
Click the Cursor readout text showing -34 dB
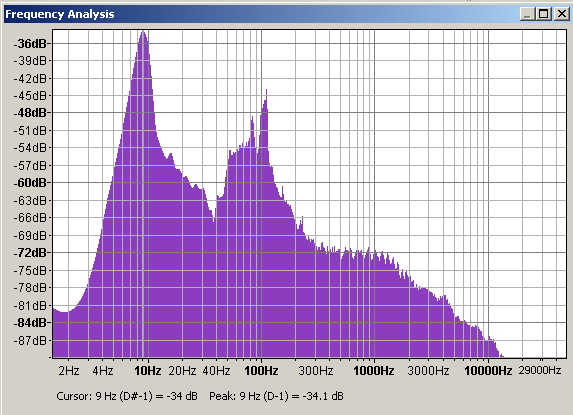[127, 396]
